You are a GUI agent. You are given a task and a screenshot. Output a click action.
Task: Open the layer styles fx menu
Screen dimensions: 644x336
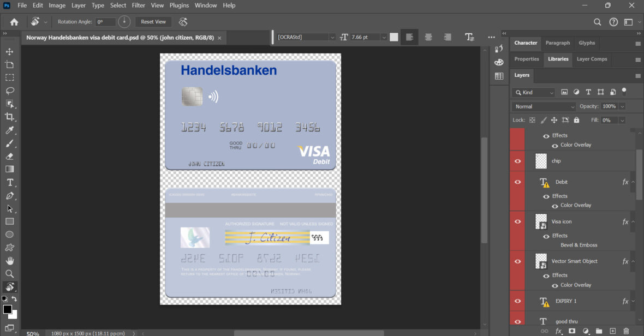(558, 330)
